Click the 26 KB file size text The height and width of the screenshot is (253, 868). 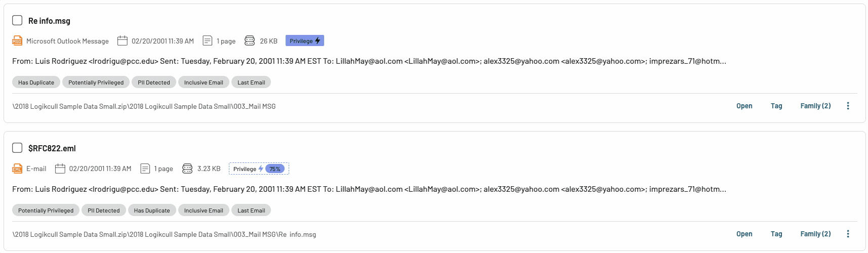(269, 41)
